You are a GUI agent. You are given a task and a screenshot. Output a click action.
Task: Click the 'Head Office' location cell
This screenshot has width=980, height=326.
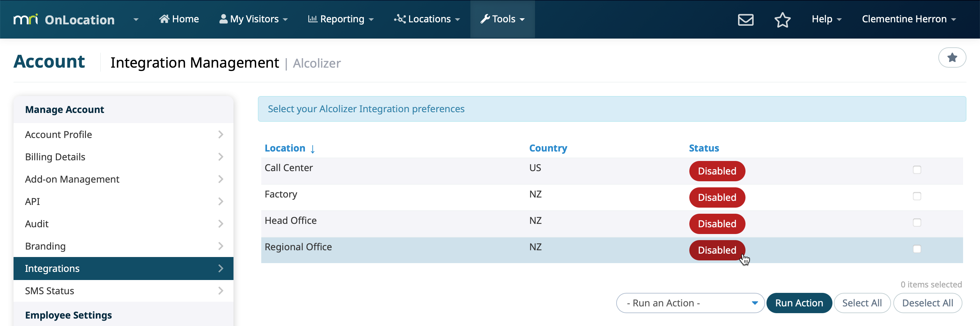[290, 220]
